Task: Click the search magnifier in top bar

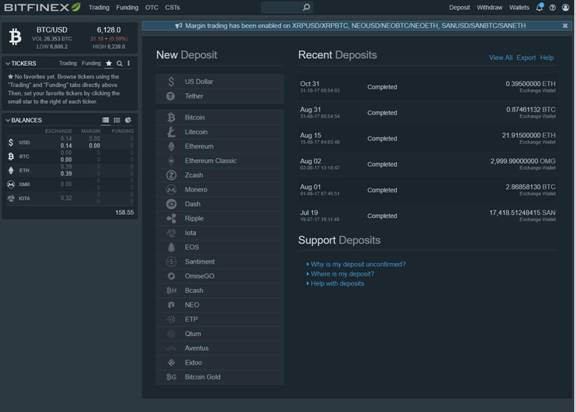Action: click(306, 7)
